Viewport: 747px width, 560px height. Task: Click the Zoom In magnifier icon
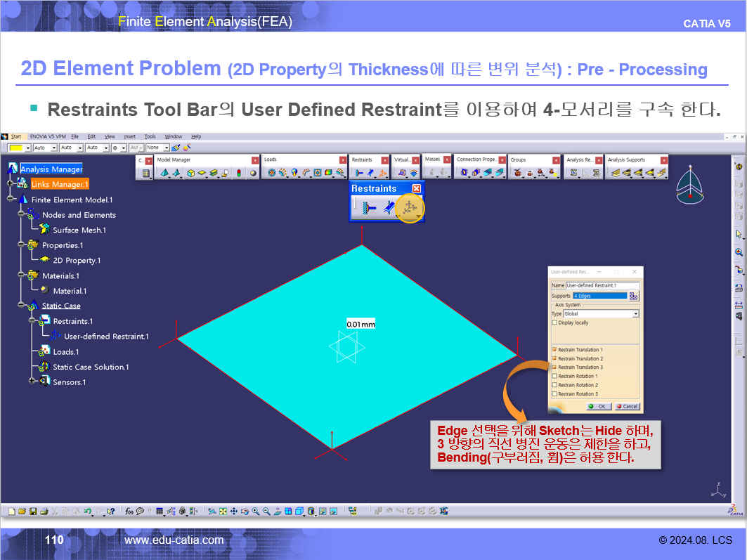(x=256, y=511)
